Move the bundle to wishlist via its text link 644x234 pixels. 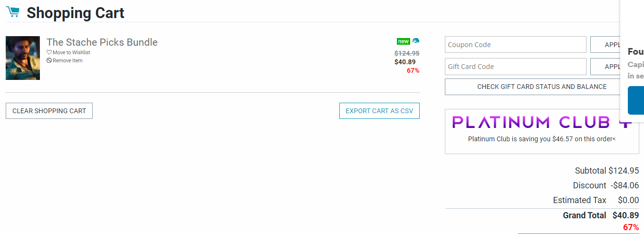71,53
